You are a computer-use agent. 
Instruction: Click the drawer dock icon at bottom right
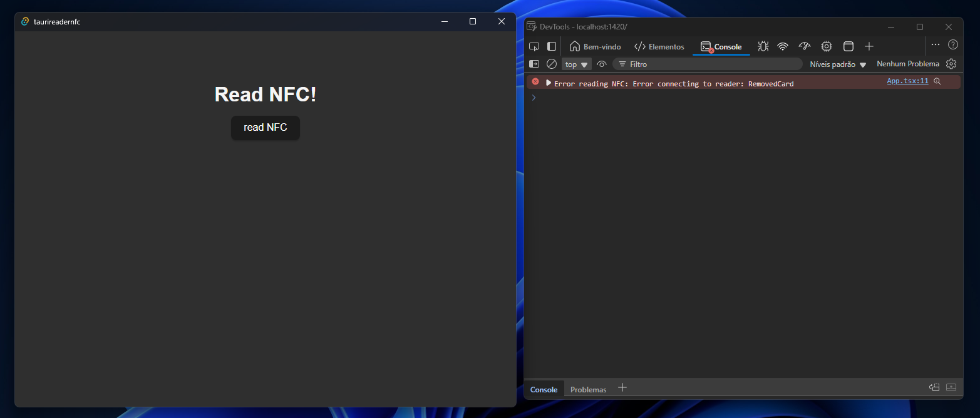[934, 387]
